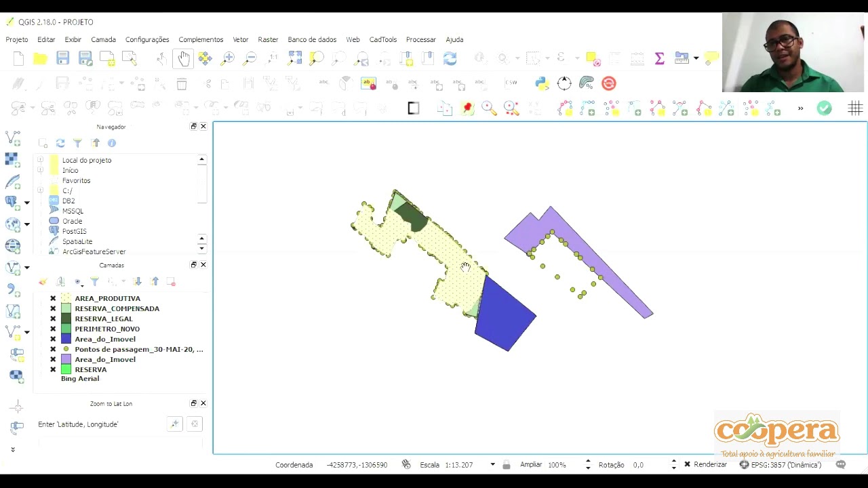Open the CadTools menu
This screenshot has width=868, height=488.
(383, 39)
